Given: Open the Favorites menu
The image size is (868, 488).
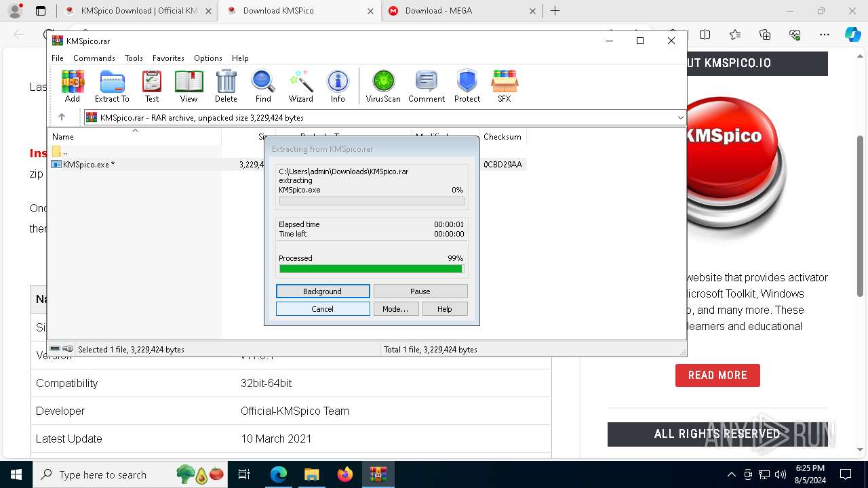Looking at the screenshot, I should click(x=168, y=58).
